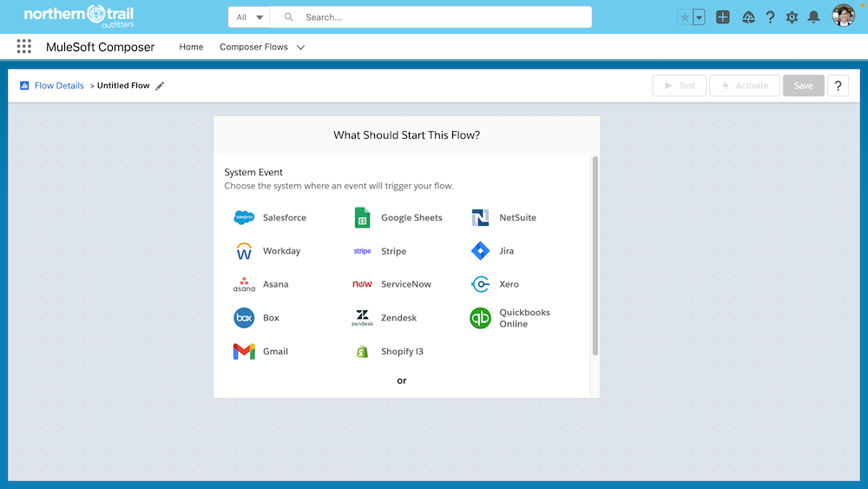Click the Salesforce label
The image size is (868, 489).
pos(285,218)
